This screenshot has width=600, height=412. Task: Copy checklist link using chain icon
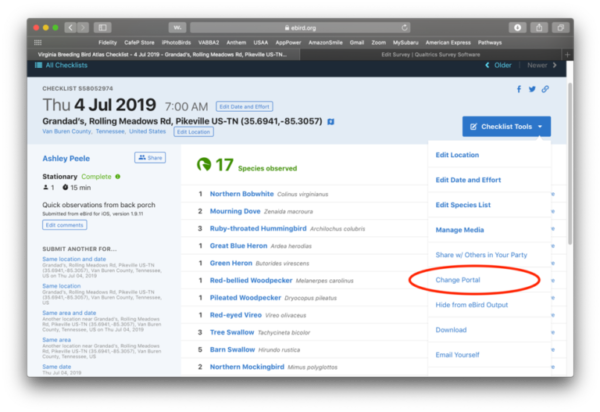(x=545, y=89)
